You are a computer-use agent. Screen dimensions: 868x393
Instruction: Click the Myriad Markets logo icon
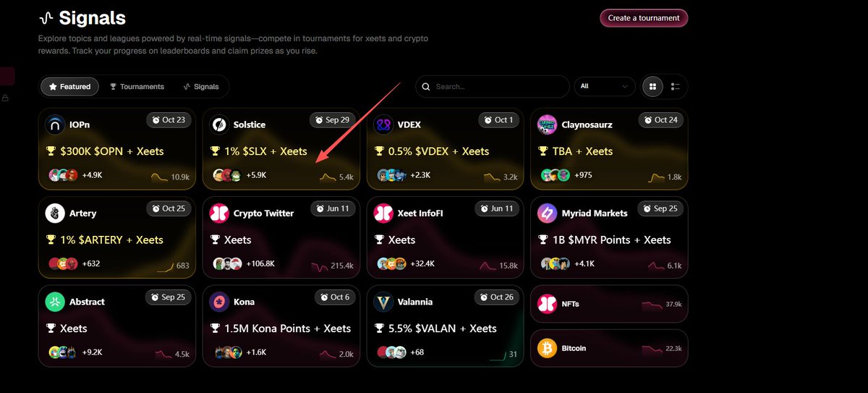pos(547,214)
